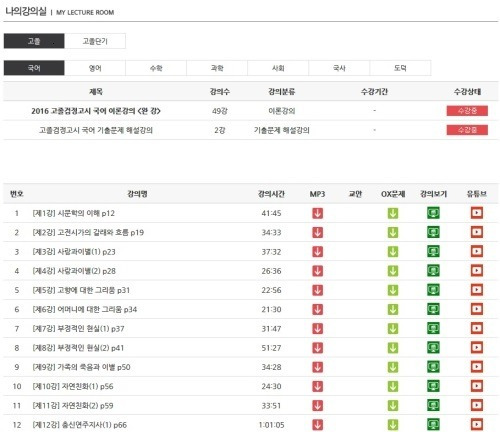
Task: Watch lecture 2 고전시가의 갈래와 흐름
Action: coord(433,232)
